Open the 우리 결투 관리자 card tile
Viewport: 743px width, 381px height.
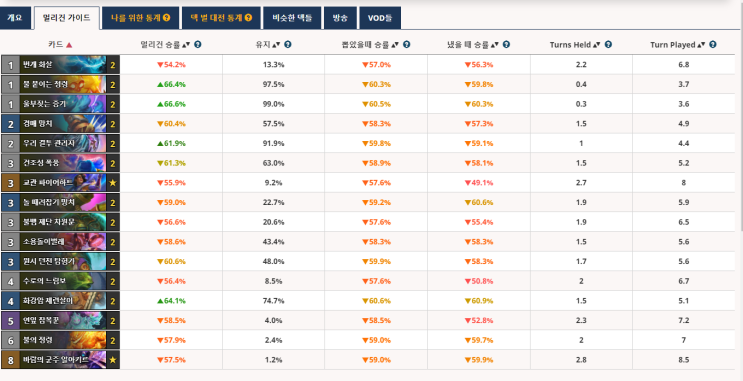tap(60, 143)
